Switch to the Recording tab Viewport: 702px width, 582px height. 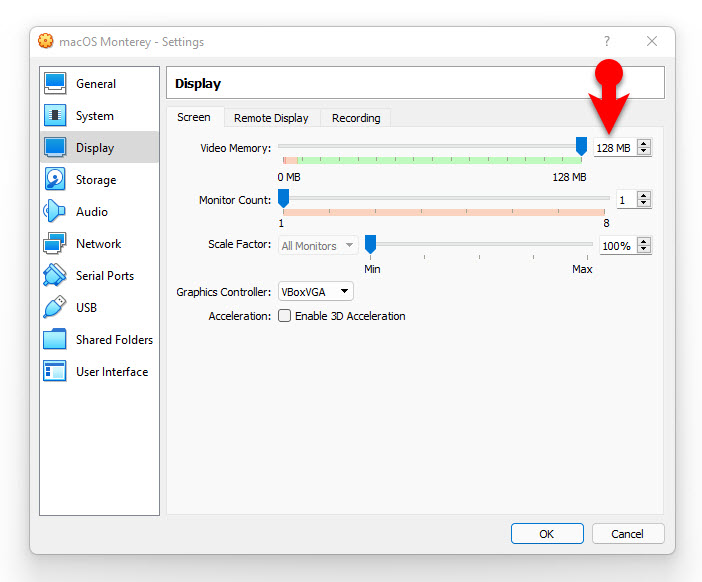point(356,118)
